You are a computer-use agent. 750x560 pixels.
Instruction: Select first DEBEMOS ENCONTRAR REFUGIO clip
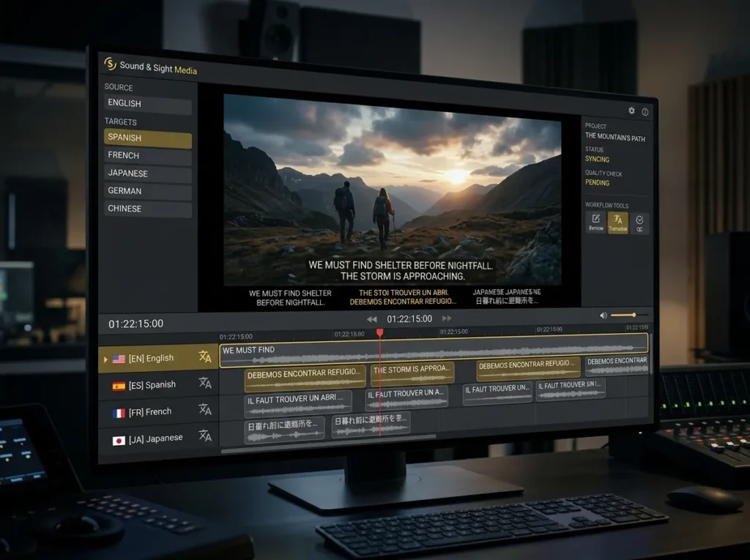(x=305, y=378)
